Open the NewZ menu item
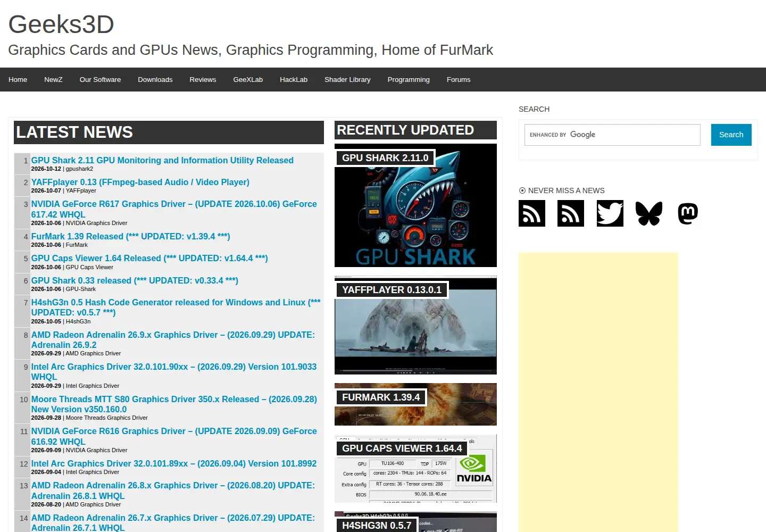The width and height of the screenshot is (766, 532). point(53,80)
